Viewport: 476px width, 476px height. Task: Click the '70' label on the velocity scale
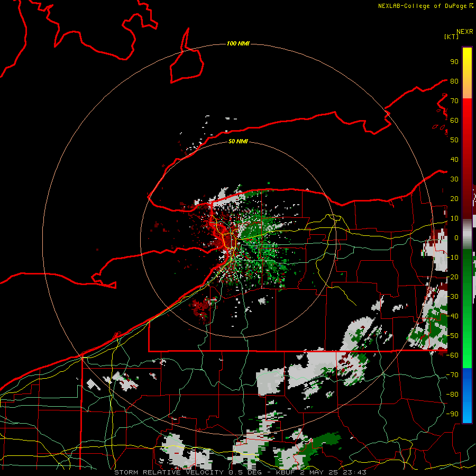pos(454,101)
